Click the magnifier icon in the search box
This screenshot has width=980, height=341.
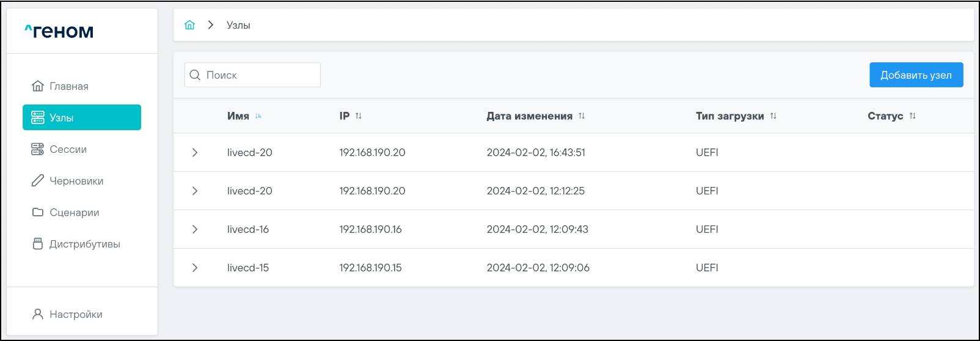[195, 75]
